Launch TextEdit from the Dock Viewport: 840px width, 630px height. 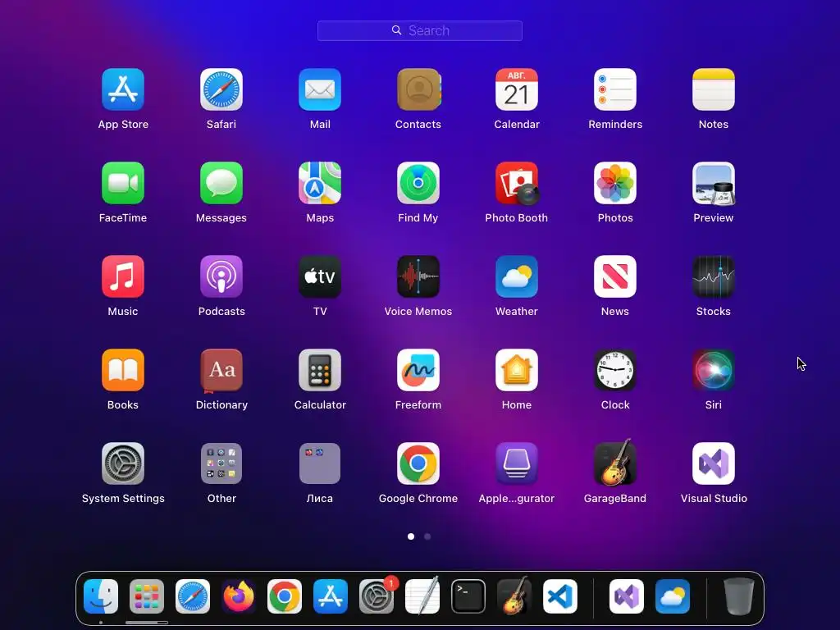click(422, 596)
